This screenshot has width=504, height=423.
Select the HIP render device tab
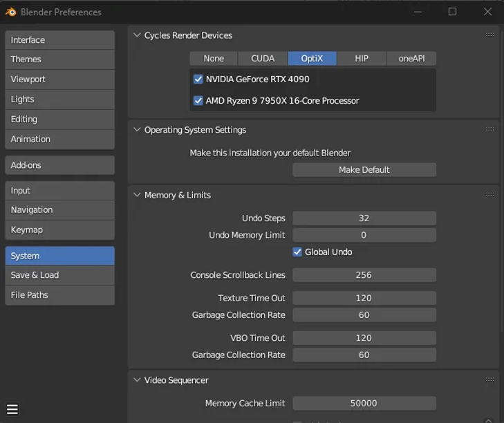coord(362,59)
